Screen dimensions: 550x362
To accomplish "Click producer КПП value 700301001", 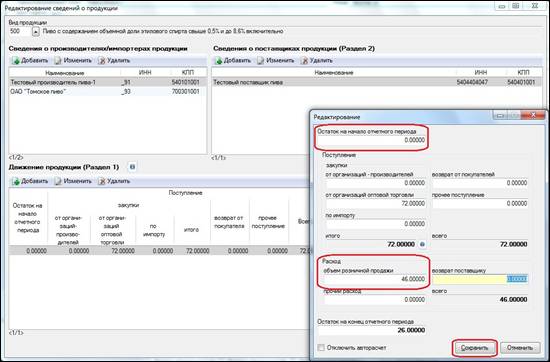I will click(x=186, y=92).
